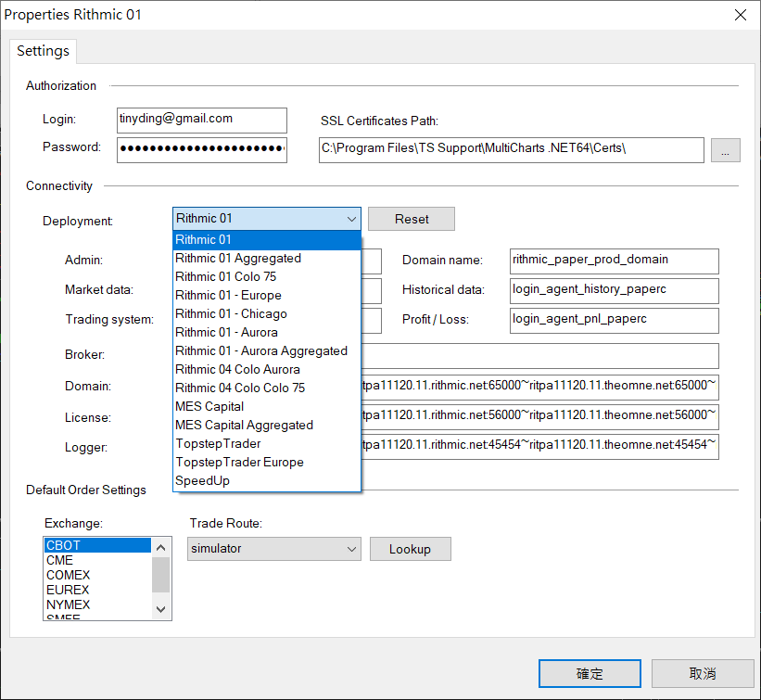This screenshot has width=761, height=700.
Task: Click the Domain address field
Action: pos(539,388)
